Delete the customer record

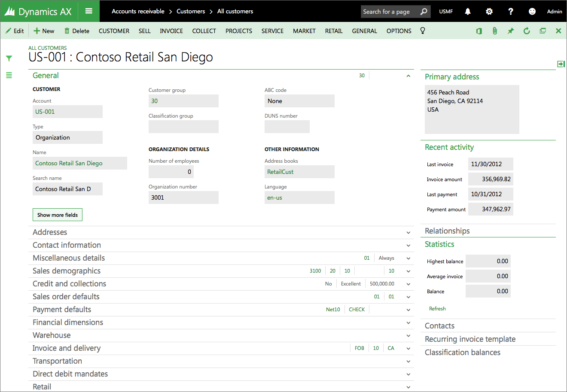(77, 31)
